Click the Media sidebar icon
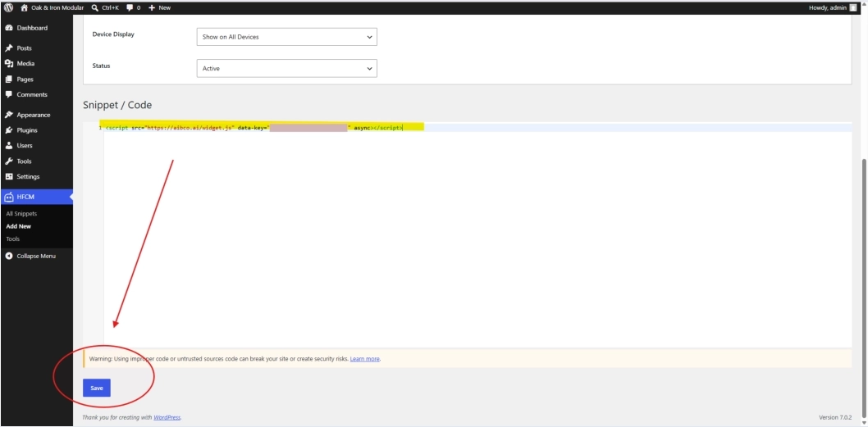The width and height of the screenshot is (868, 427). (9, 64)
